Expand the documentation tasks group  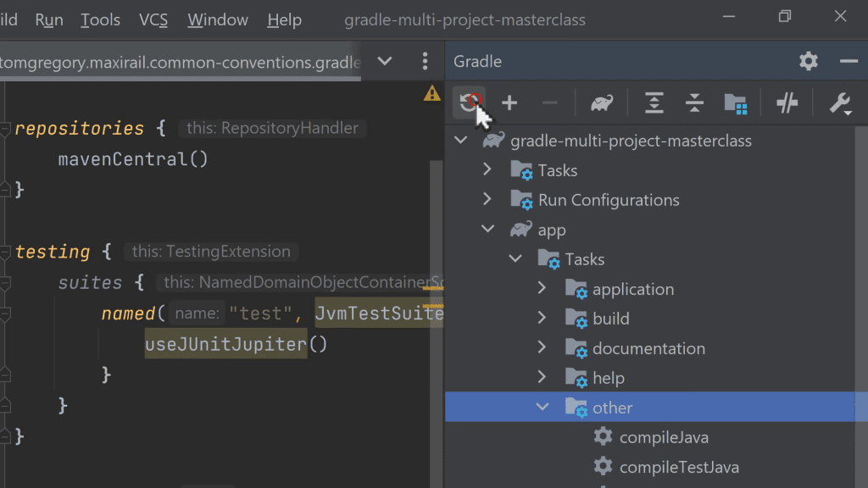pos(542,347)
